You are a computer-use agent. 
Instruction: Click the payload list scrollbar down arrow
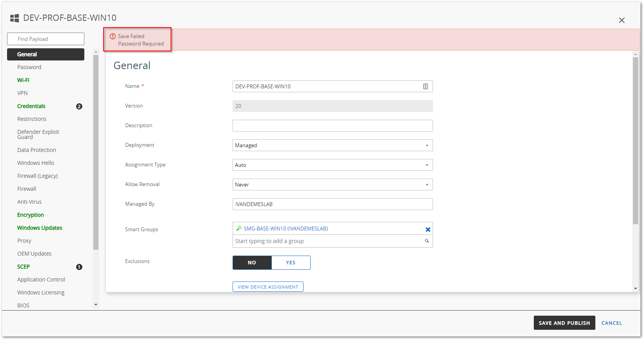[x=96, y=305]
